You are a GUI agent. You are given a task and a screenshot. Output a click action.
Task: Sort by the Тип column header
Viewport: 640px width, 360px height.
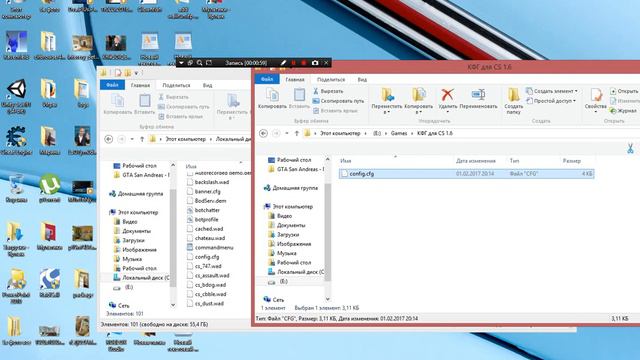coord(514,161)
